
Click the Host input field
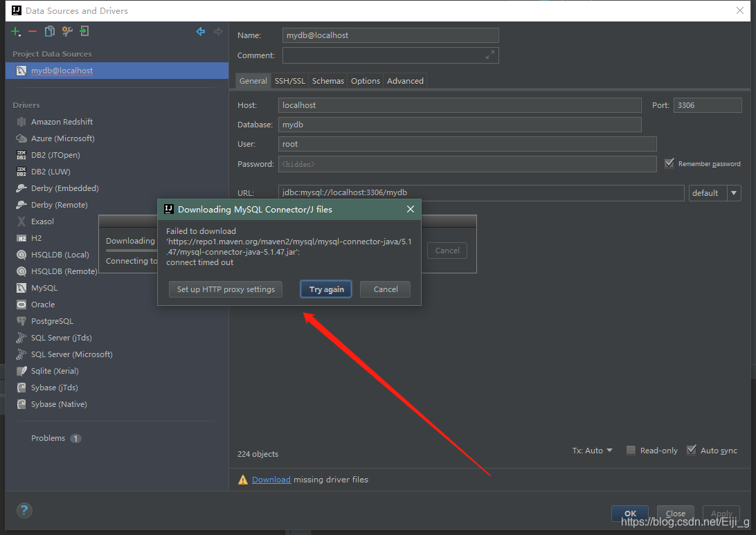pos(460,105)
